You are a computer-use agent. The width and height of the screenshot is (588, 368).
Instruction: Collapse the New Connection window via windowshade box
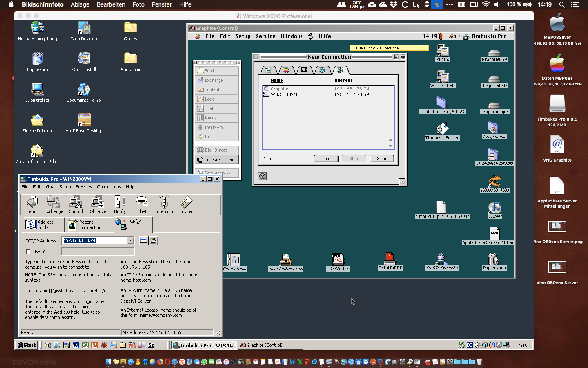[x=403, y=57]
